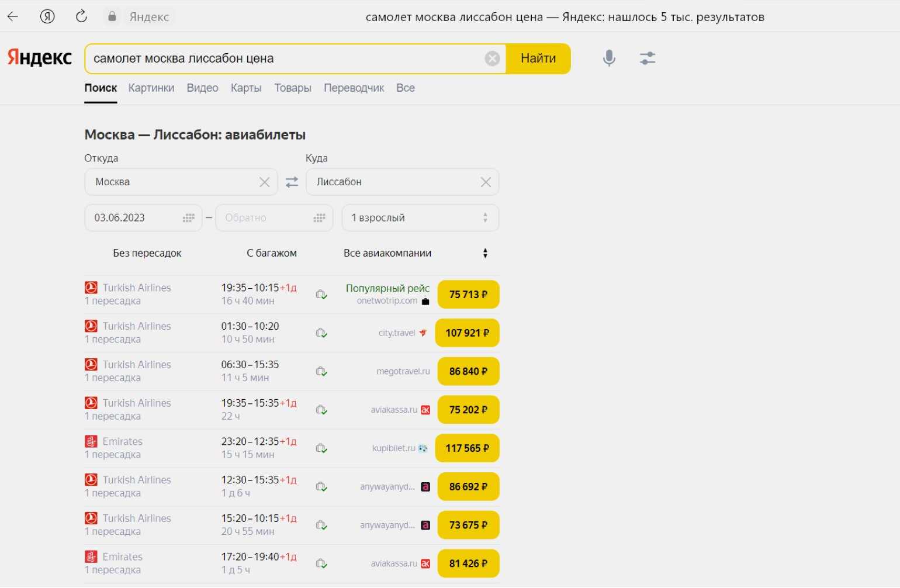Toggle the С багажом filter
The image size is (900, 588).
pos(271,253)
